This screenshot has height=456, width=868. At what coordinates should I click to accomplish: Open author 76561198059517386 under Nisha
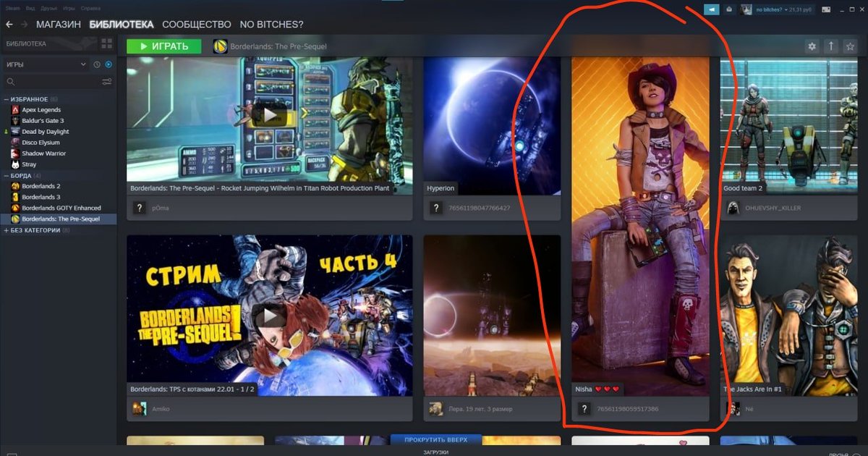(x=628, y=409)
